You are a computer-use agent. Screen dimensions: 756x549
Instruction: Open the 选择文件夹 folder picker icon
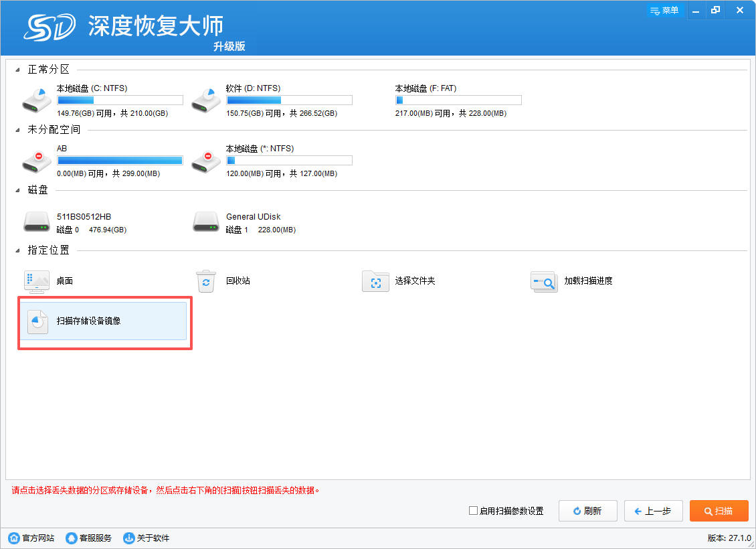click(375, 281)
